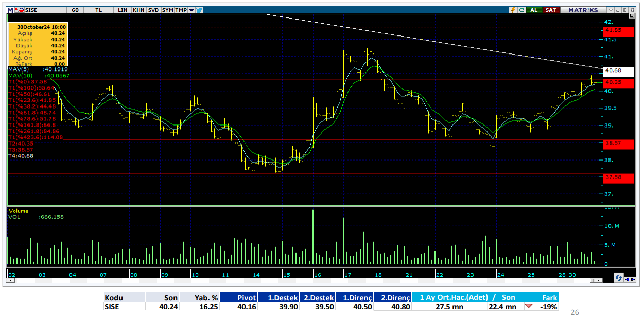
Task: Click the lightning bolt quick-order icon
Action: click(x=513, y=10)
